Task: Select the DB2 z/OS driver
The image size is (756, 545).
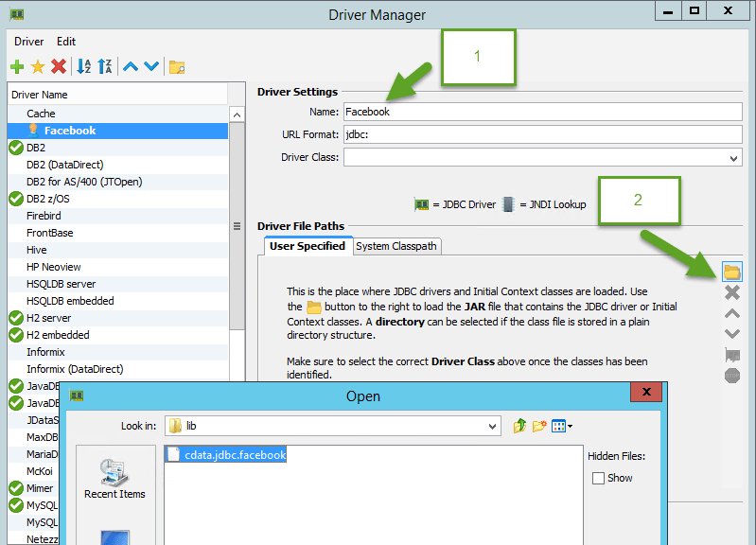Action: (117, 199)
